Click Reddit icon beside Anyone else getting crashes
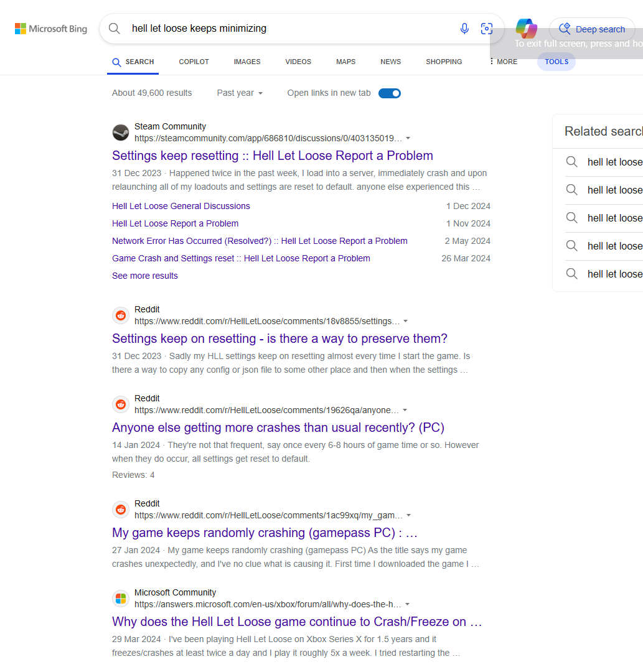 [x=121, y=404]
